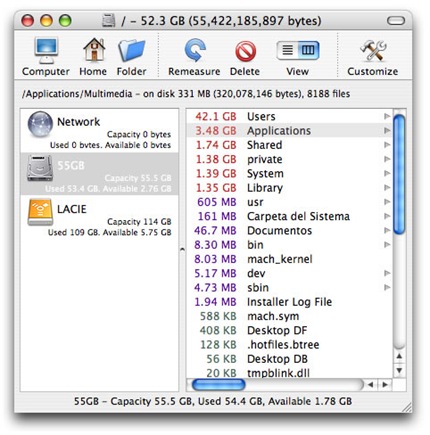Click the red Delete icon

[245, 51]
